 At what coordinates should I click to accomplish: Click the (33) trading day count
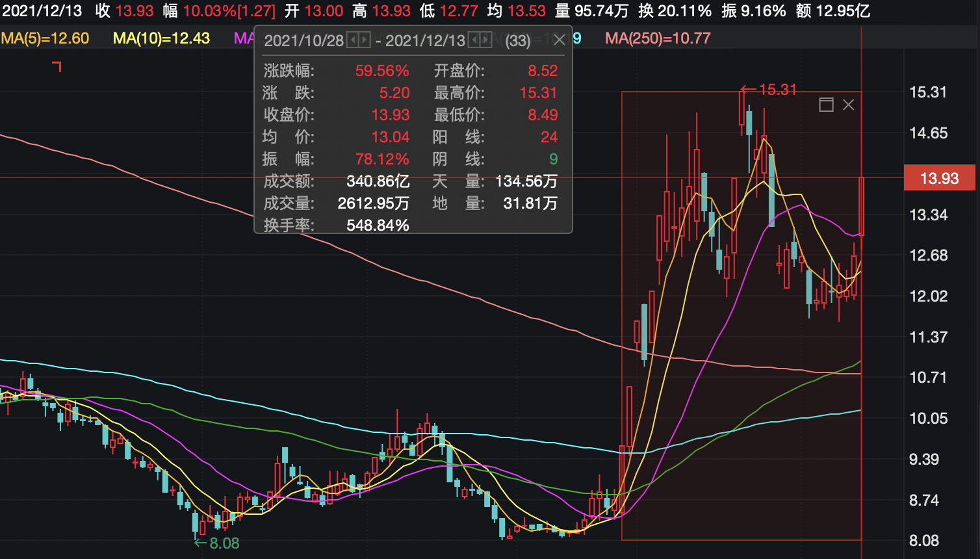point(518,41)
